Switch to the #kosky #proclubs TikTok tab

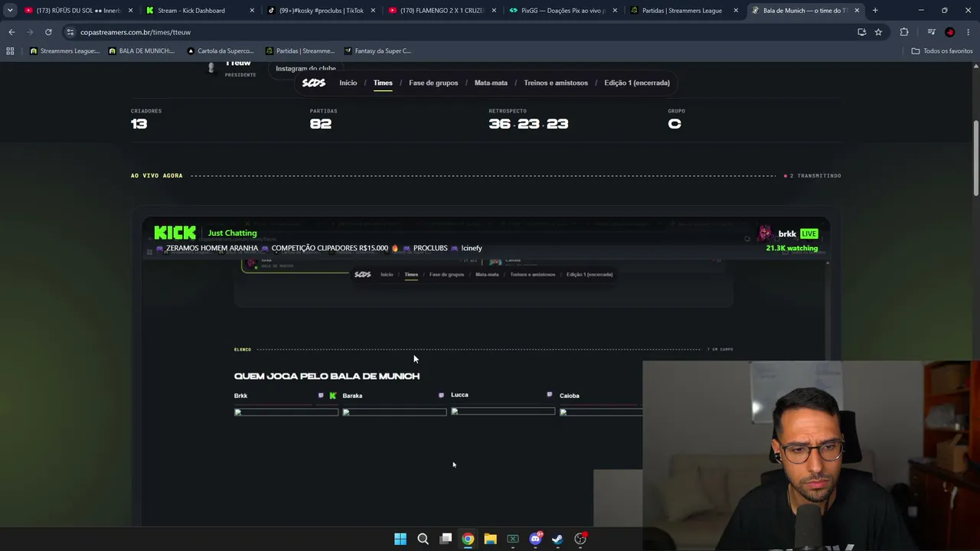319,11
